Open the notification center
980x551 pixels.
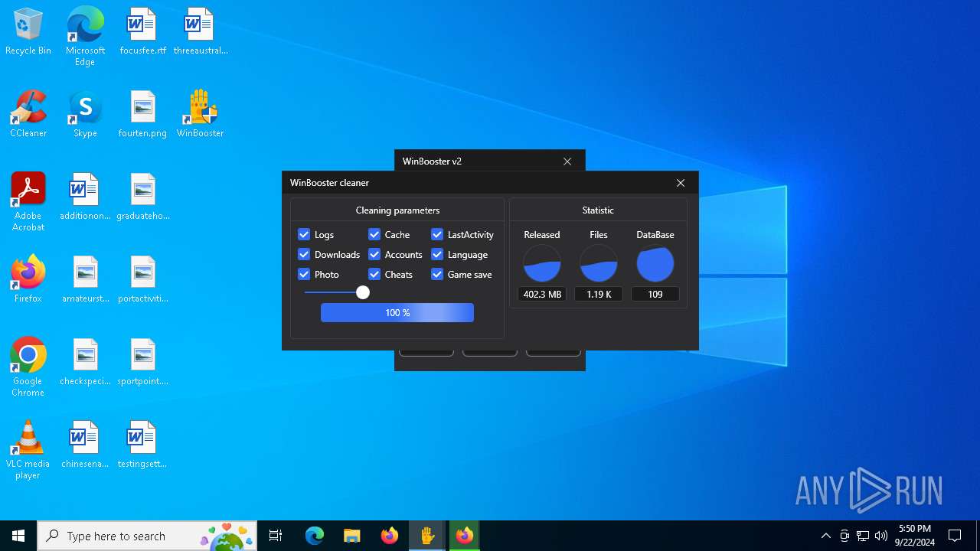pyautogui.click(x=955, y=536)
